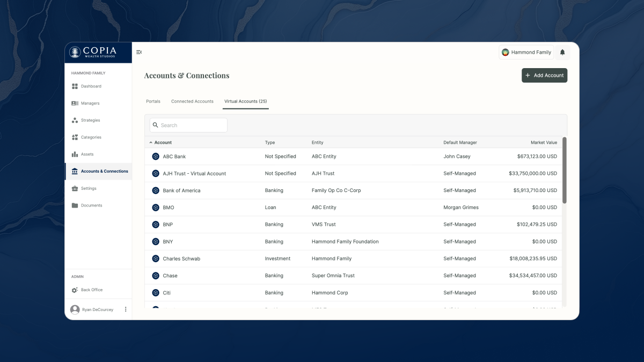Click the Managers icon in sidebar
Viewport: 644px width, 362px height.
tap(75, 104)
